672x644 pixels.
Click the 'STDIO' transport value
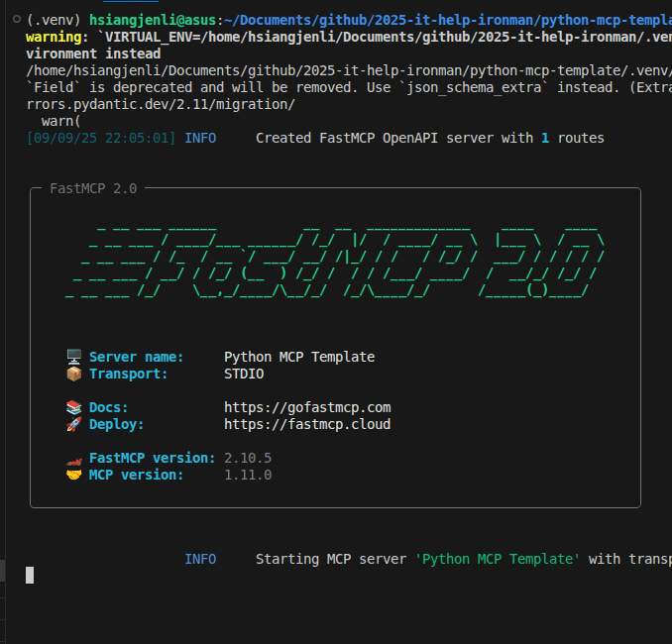[x=244, y=374]
